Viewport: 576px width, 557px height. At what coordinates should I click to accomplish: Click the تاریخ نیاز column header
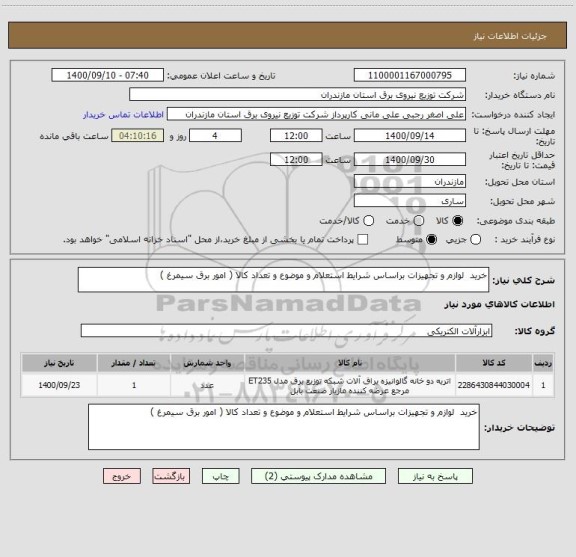pos(59,363)
